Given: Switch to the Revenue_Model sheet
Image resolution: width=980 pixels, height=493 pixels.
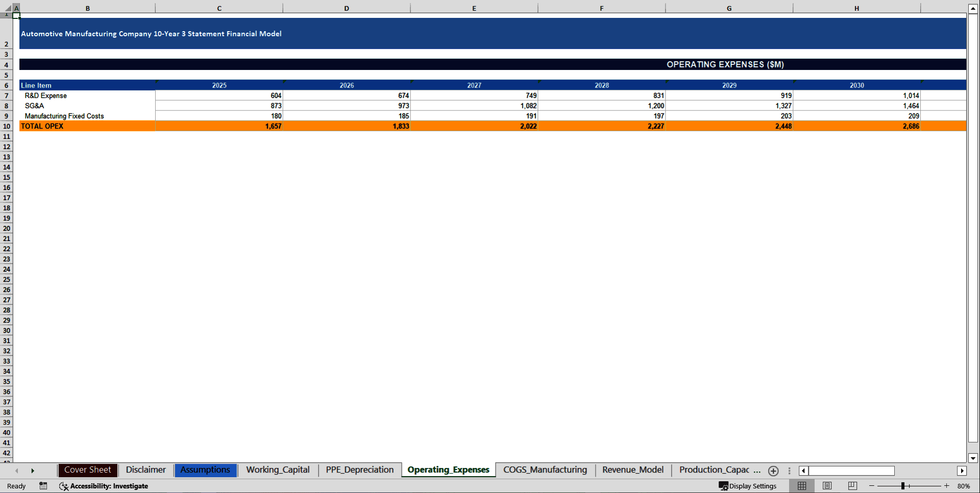Looking at the screenshot, I should click(x=632, y=470).
